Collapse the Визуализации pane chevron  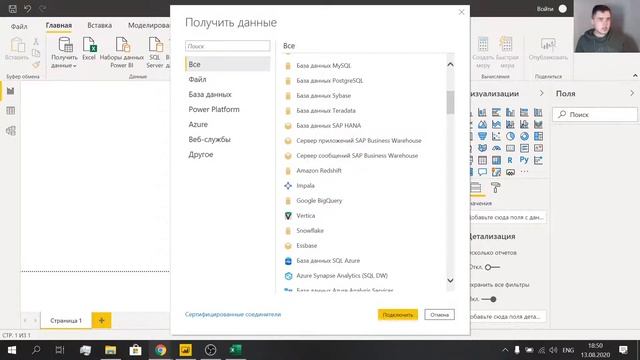(x=542, y=93)
